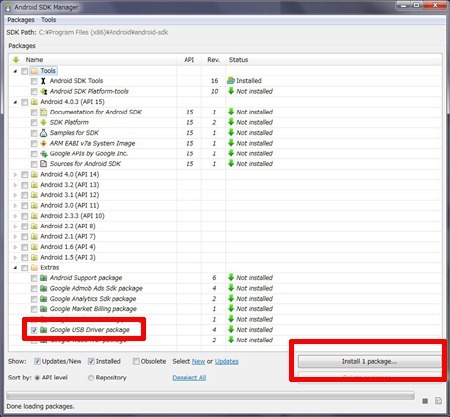Enable the Obsolete show filter

[136, 361]
